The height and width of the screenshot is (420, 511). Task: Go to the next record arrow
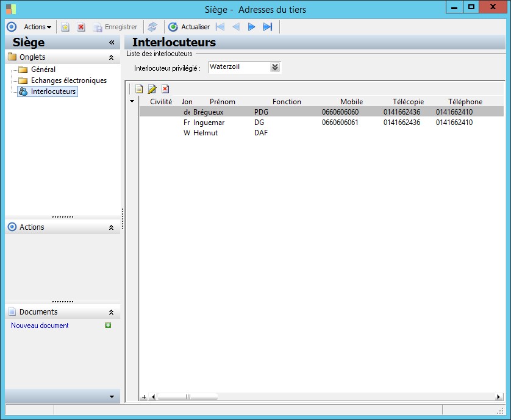251,27
